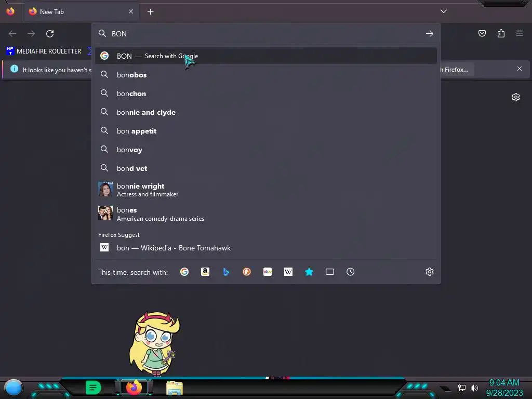
Task: Select the bonchon suggestion
Action: point(266,94)
